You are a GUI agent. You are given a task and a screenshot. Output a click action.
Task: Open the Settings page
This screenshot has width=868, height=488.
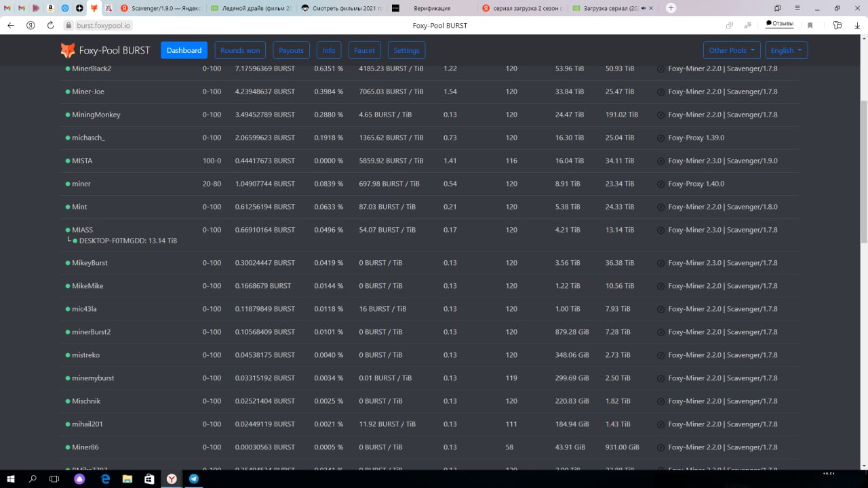(406, 50)
